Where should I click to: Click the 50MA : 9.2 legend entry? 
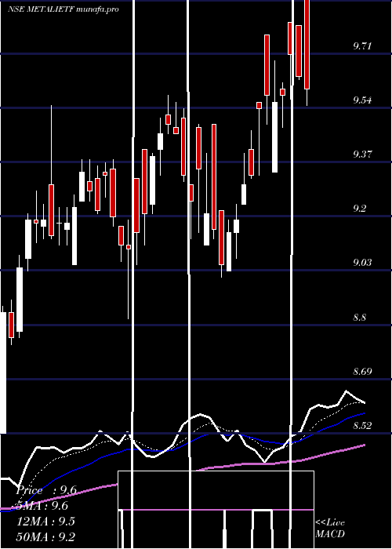tap(45, 536)
